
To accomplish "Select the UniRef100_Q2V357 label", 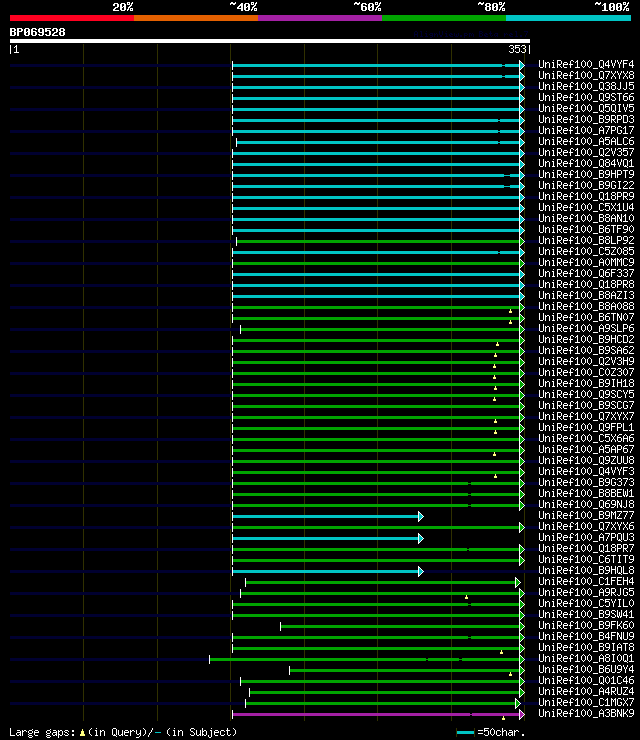I will 586,152.
